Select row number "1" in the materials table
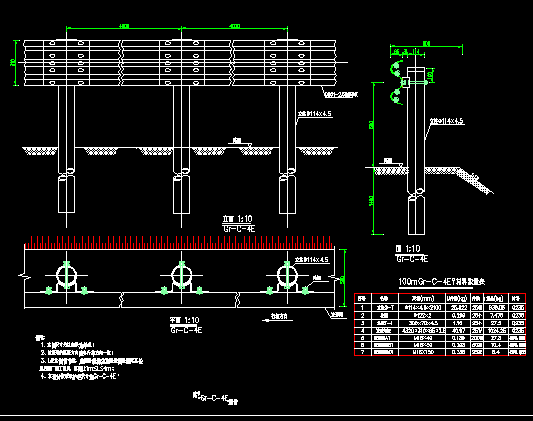 (x=363, y=308)
